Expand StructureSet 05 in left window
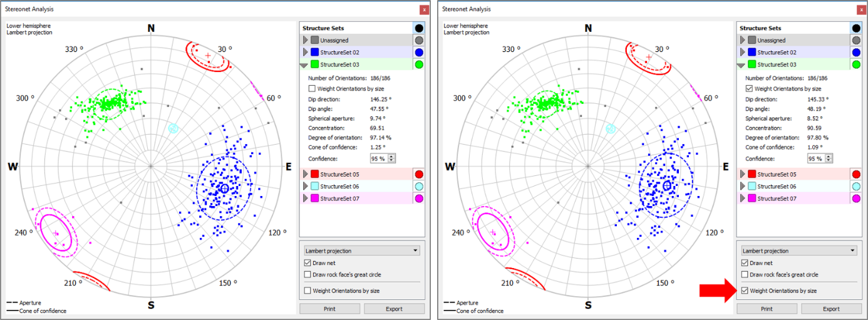The image size is (868, 320). point(305,174)
